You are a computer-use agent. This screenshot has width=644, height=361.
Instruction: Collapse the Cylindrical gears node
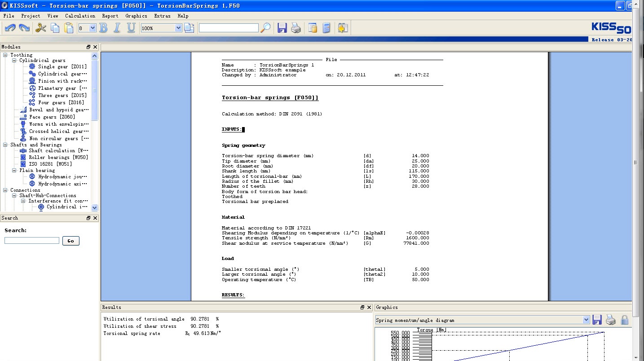click(14, 60)
